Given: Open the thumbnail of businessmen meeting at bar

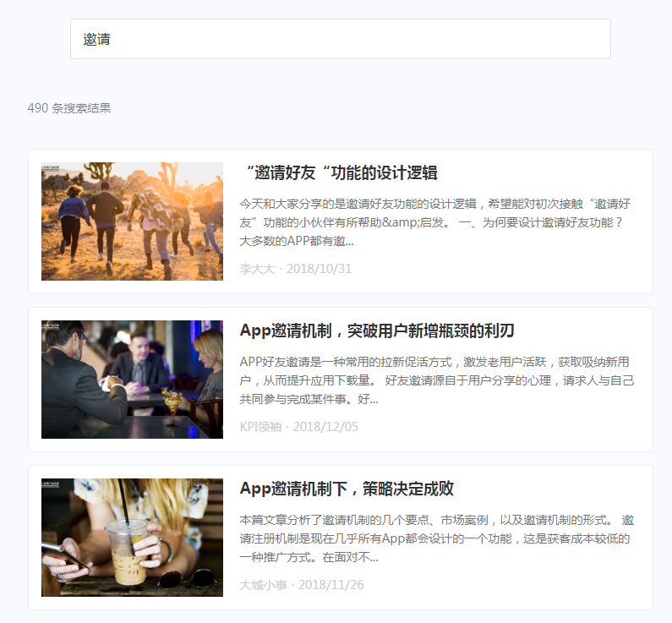Looking at the screenshot, I should coord(132,380).
